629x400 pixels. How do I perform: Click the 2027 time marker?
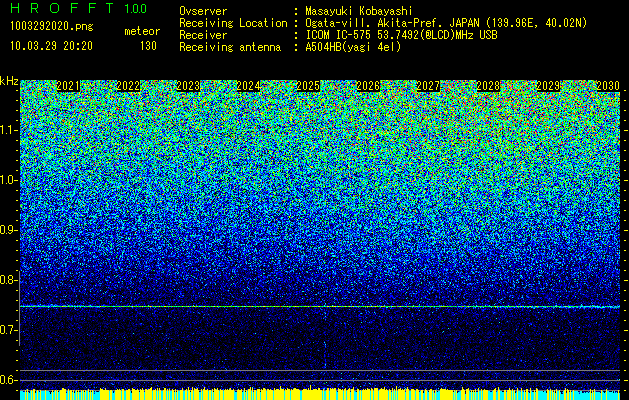(x=428, y=86)
